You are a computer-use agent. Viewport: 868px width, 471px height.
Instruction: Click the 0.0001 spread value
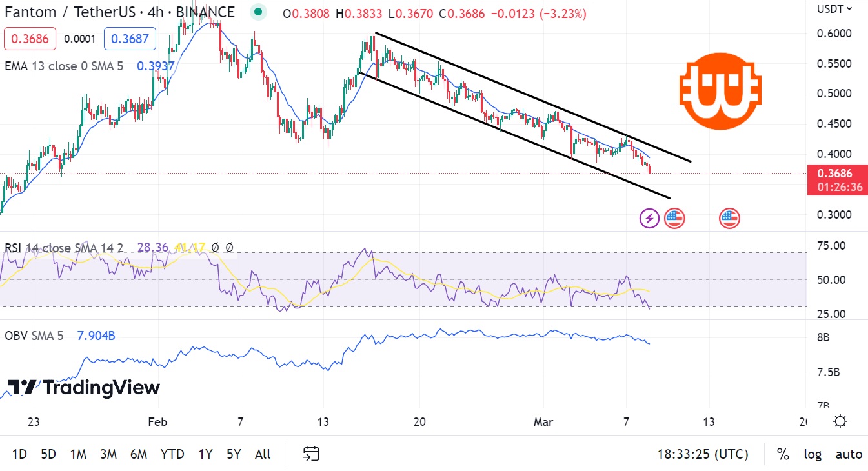click(x=80, y=39)
